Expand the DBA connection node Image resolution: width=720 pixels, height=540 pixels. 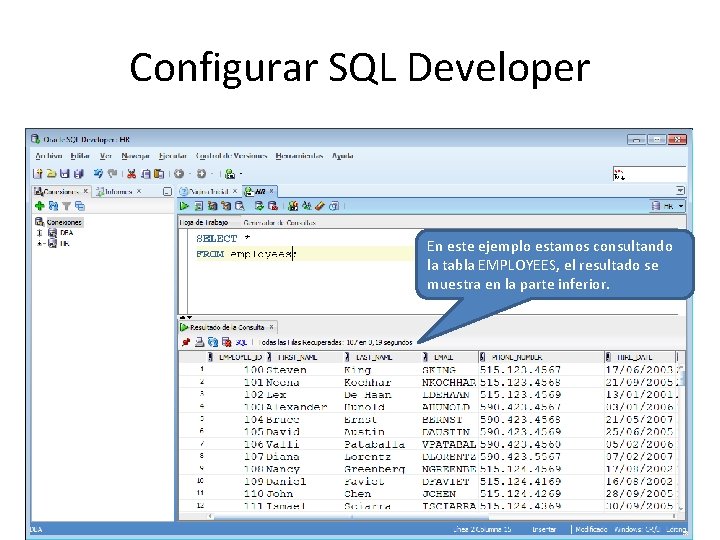point(39,233)
